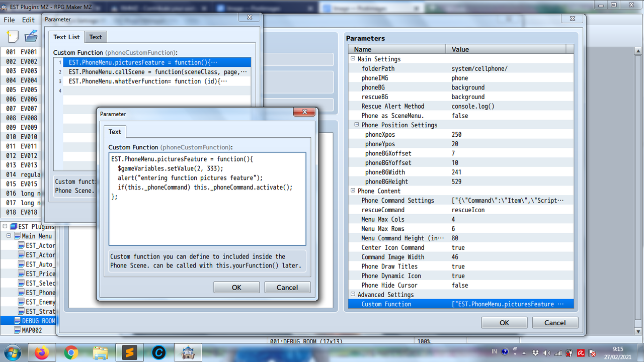Select the Rescue Alert Method parameter row

pos(461,106)
